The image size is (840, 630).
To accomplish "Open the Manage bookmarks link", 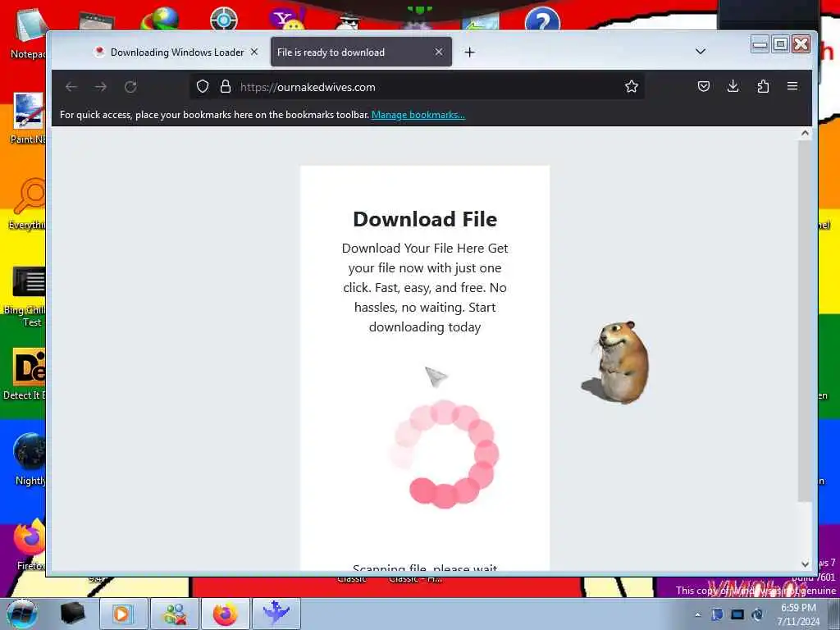I will click(418, 115).
